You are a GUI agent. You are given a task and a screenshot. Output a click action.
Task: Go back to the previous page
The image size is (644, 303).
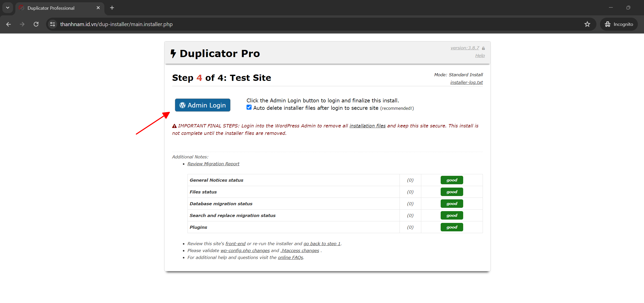(x=8, y=24)
